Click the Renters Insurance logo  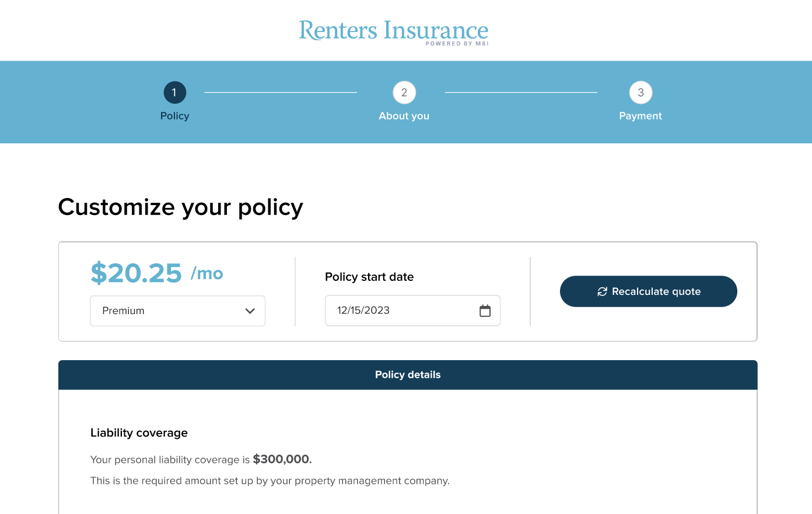click(393, 30)
